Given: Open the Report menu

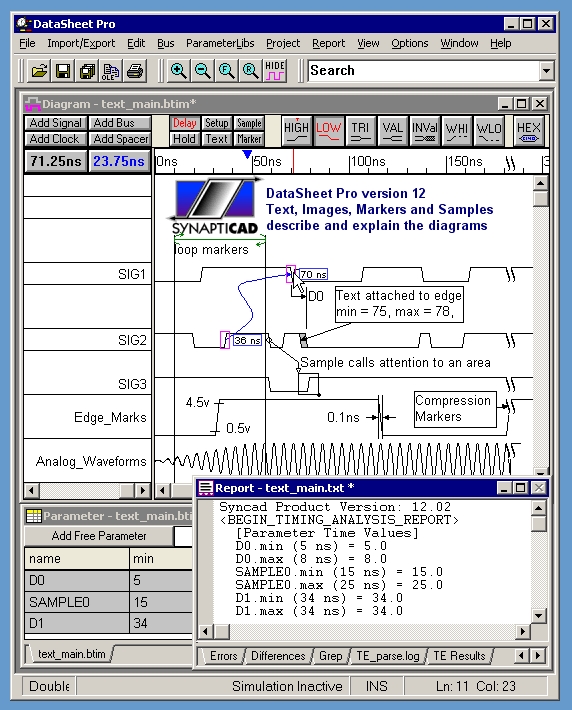Looking at the screenshot, I should (328, 43).
